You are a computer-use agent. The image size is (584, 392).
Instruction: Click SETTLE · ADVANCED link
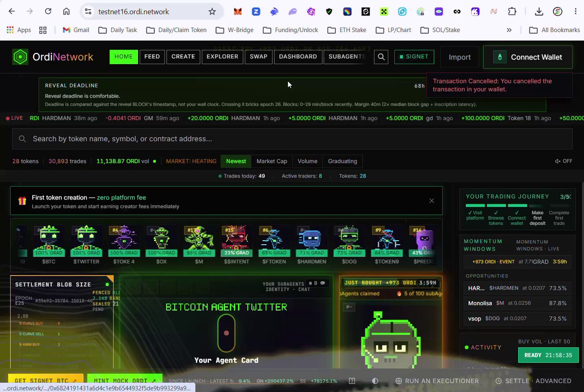(533, 381)
